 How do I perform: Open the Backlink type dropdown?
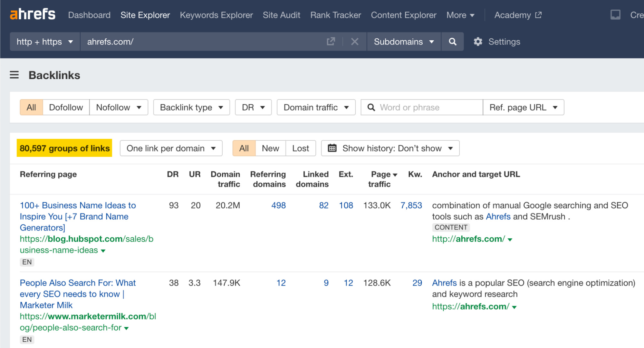[x=191, y=107]
